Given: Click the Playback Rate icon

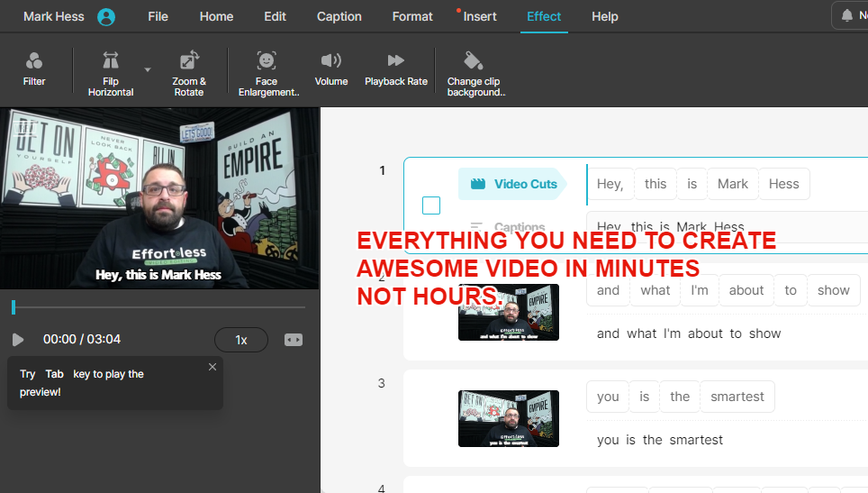Looking at the screenshot, I should (x=396, y=61).
